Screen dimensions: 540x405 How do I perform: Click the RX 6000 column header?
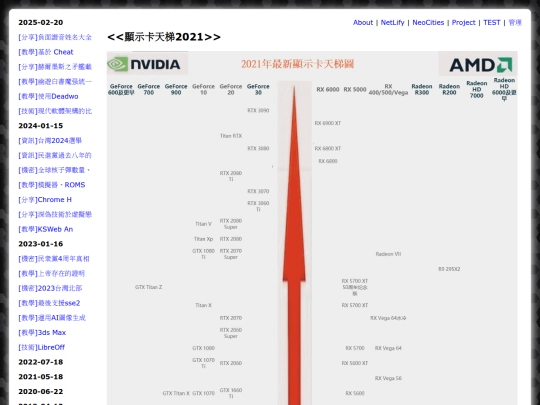click(328, 90)
